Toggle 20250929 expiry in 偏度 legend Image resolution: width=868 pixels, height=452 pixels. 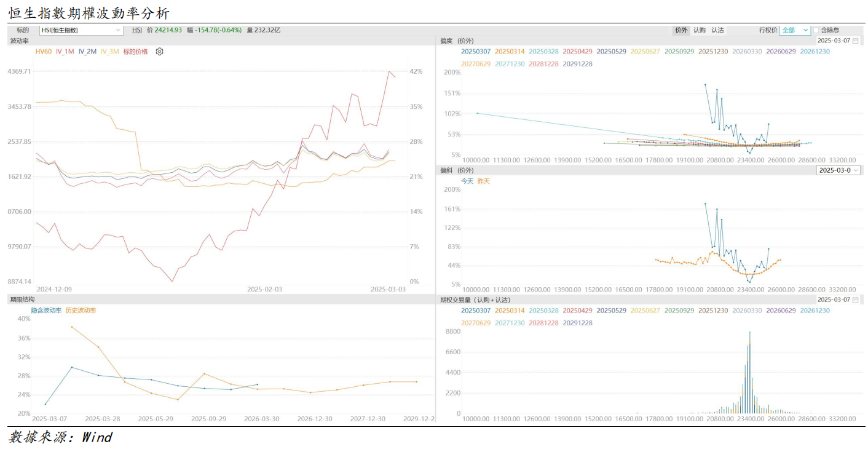(x=679, y=52)
